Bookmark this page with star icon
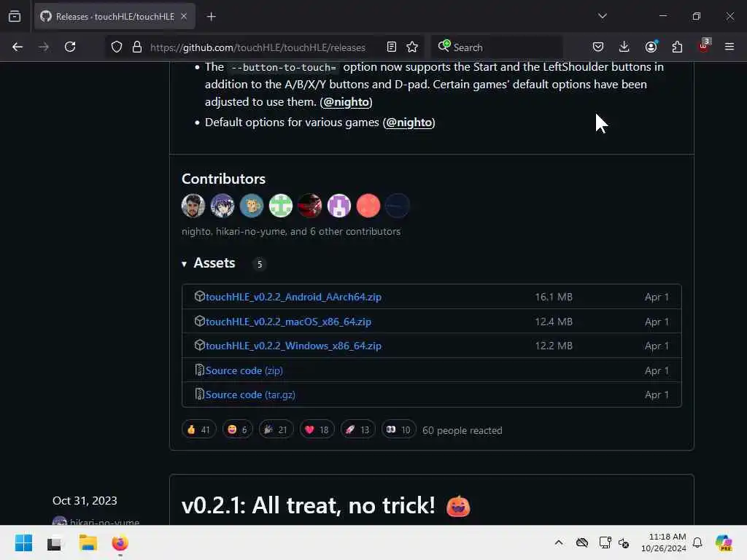The width and height of the screenshot is (747, 560). (x=412, y=47)
